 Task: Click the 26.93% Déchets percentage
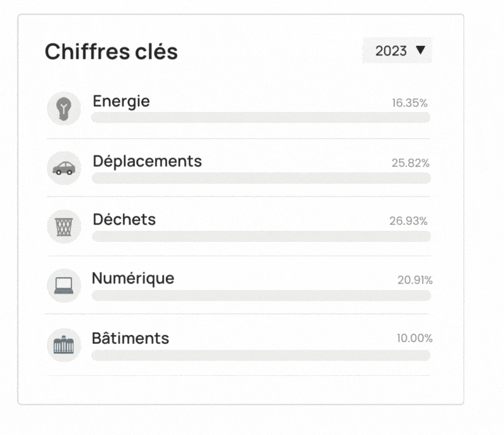(x=409, y=221)
